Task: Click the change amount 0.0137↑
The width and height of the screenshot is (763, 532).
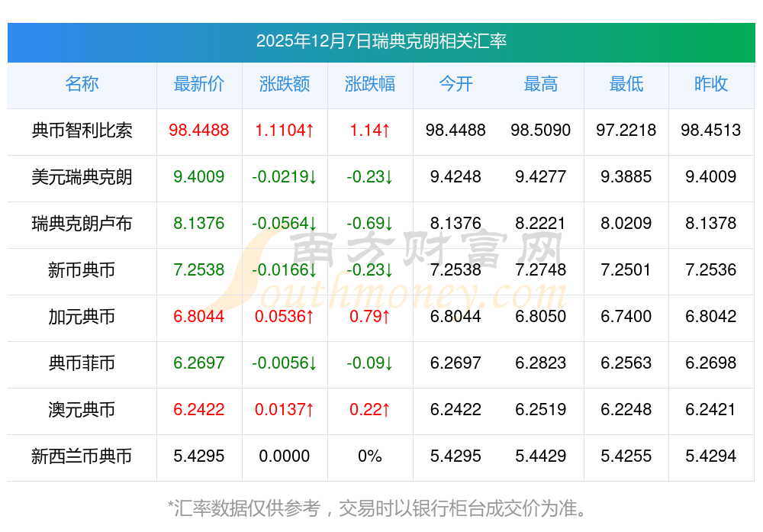Action: tap(284, 410)
